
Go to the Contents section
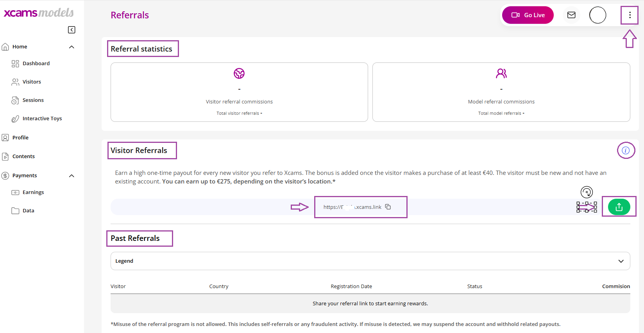point(23,156)
